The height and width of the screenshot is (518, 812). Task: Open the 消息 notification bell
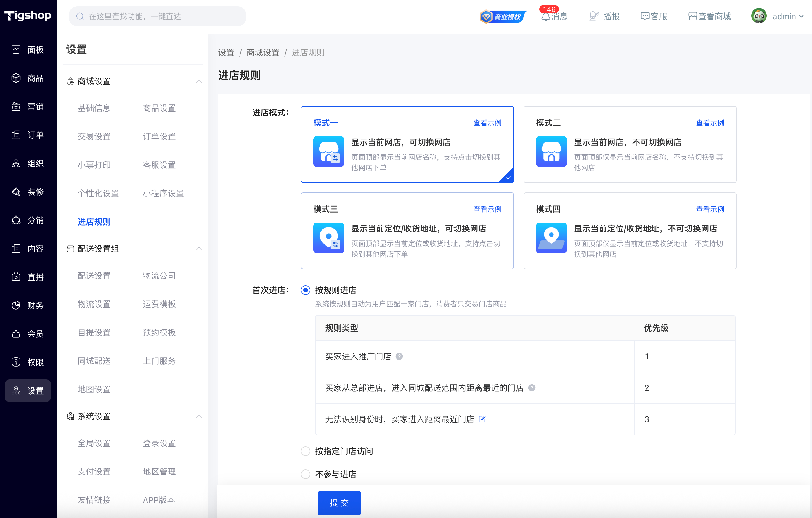tap(545, 17)
